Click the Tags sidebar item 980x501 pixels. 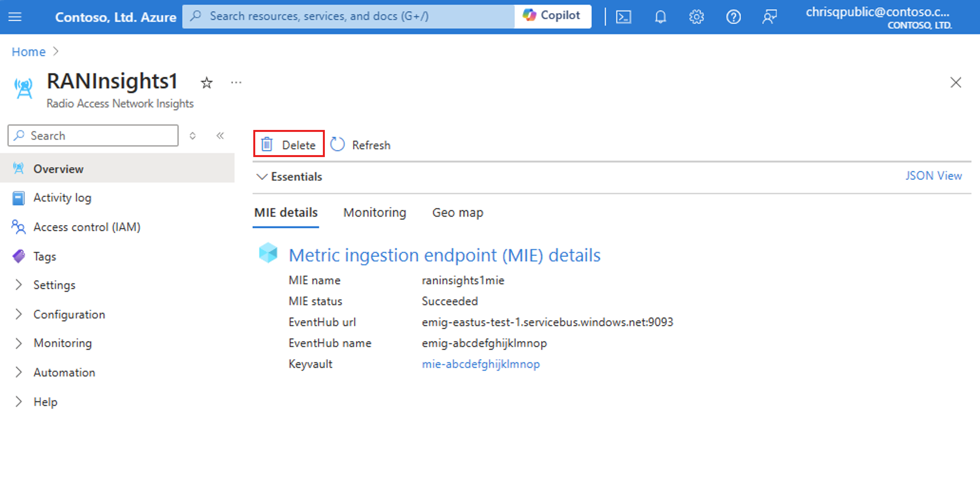pos(45,255)
